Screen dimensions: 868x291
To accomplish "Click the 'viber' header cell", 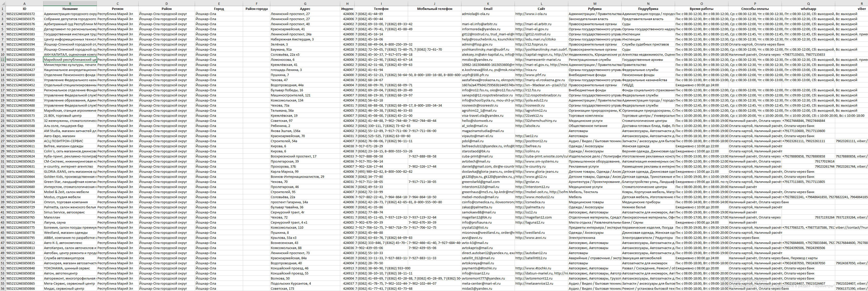I will pos(852,9).
